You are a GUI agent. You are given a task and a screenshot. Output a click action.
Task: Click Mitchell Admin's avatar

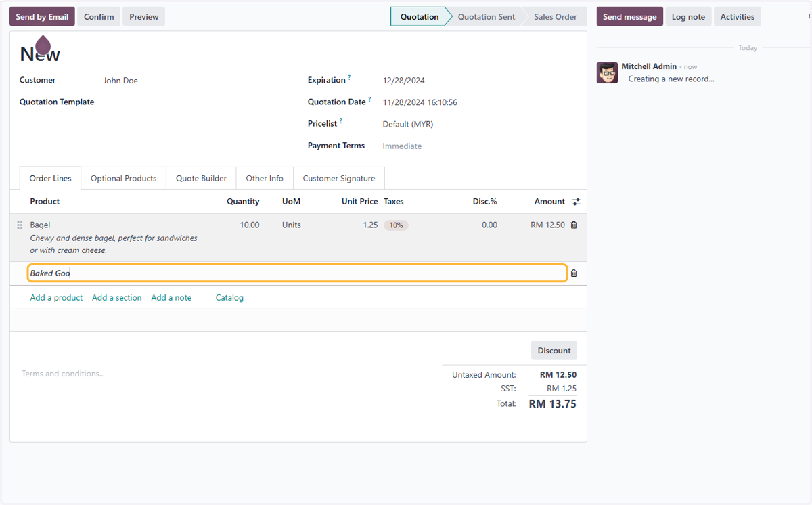(x=607, y=72)
